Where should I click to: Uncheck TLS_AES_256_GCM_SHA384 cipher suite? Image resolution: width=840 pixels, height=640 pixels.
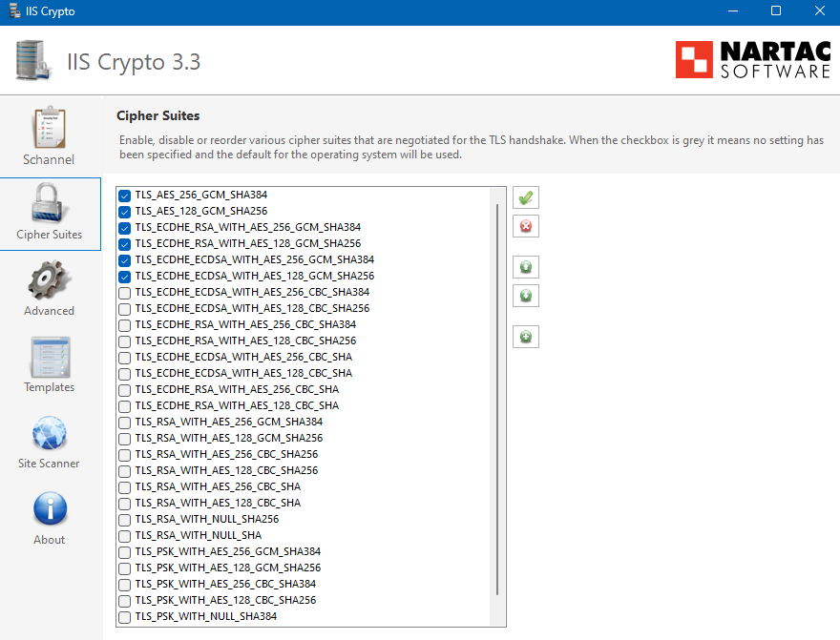pyautogui.click(x=125, y=196)
